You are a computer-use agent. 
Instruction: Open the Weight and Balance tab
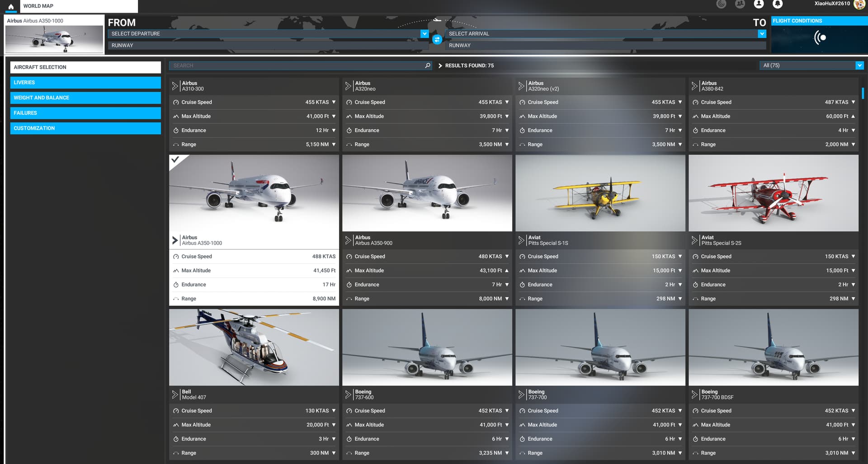(x=85, y=98)
